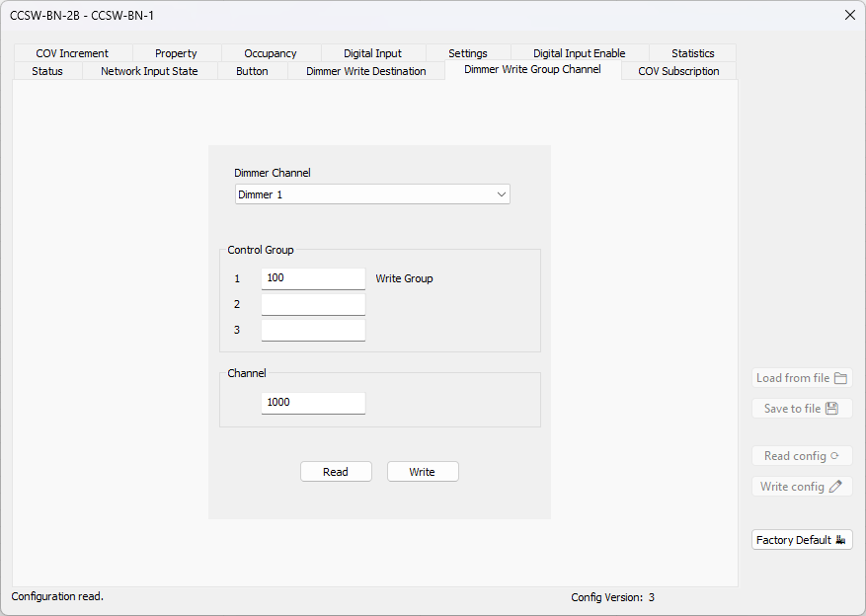Viewport: 866px width, 616px height.
Task: Open the Status tab
Action: pos(47,71)
